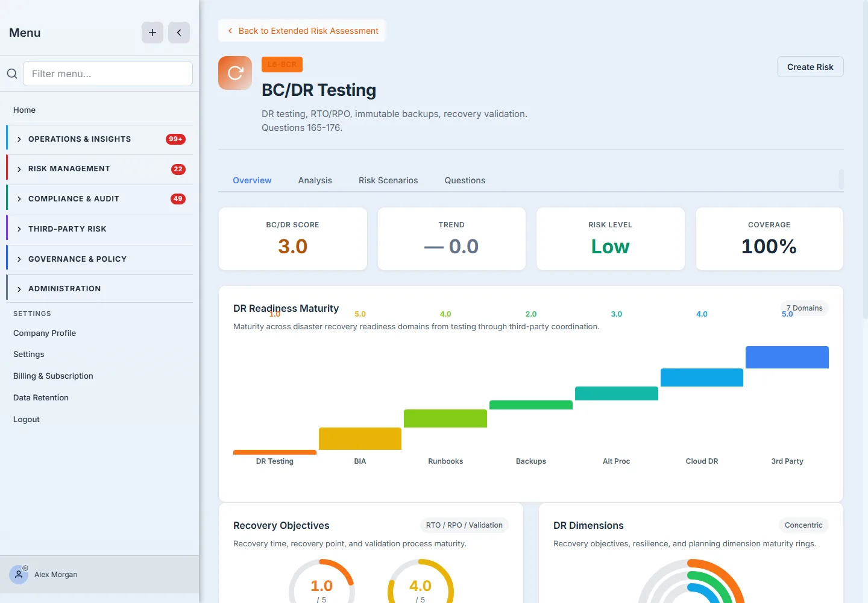Click the COVERAGE 100% card
Viewport: 868px width, 603px height.
click(x=769, y=239)
